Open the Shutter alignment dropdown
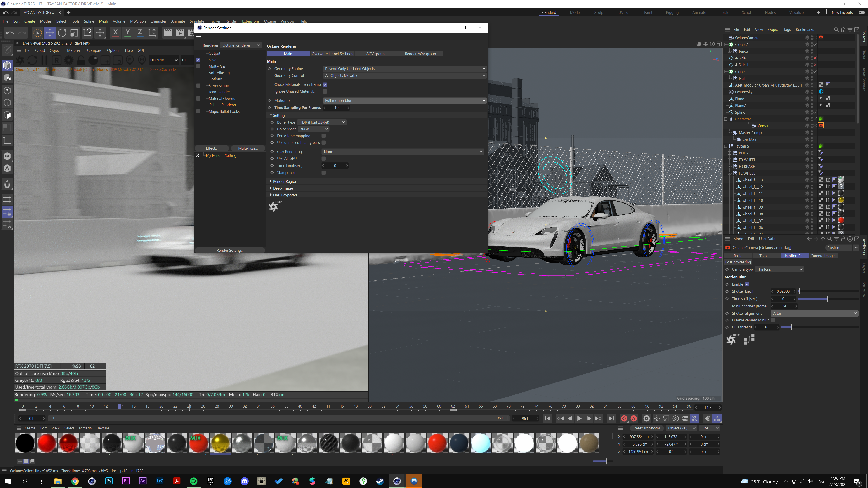 click(x=814, y=314)
